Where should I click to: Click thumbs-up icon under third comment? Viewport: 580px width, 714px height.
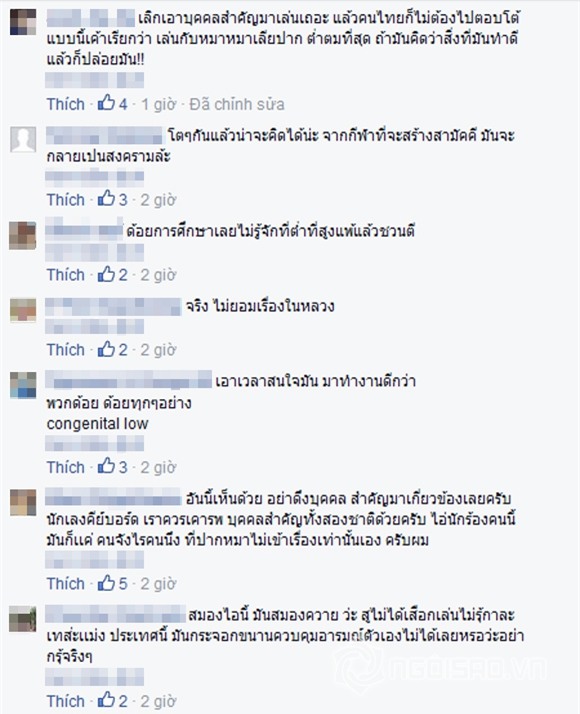[x=107, y=274]
